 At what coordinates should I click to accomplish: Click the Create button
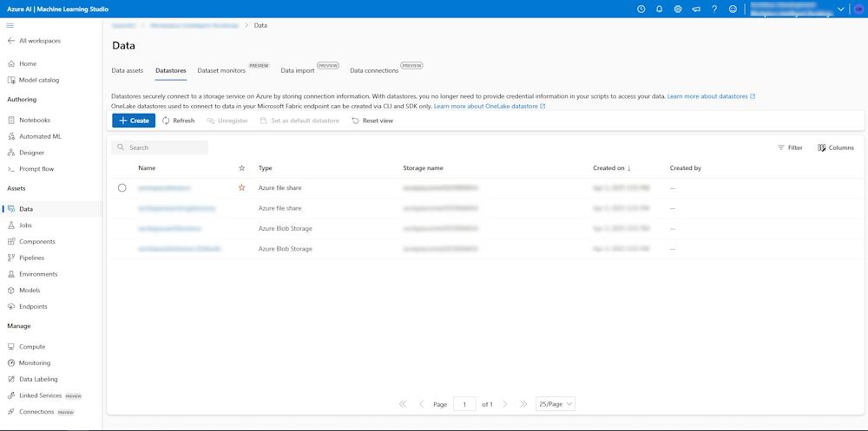pyautogui.click(x=134, y=121)
